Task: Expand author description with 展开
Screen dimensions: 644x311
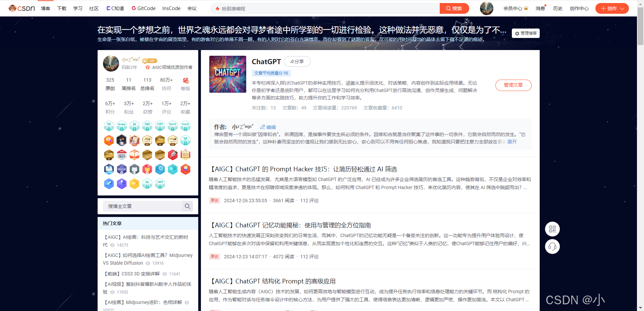Action: (512, 142)
